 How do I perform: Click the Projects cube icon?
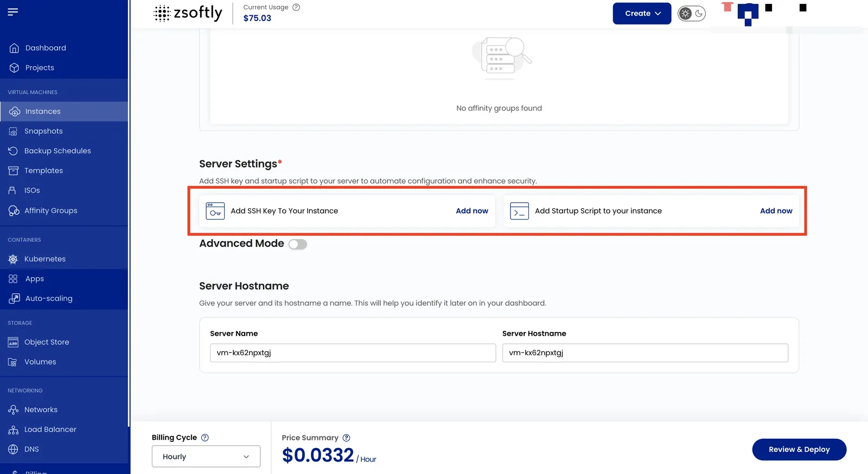click(x=14, y=68)
